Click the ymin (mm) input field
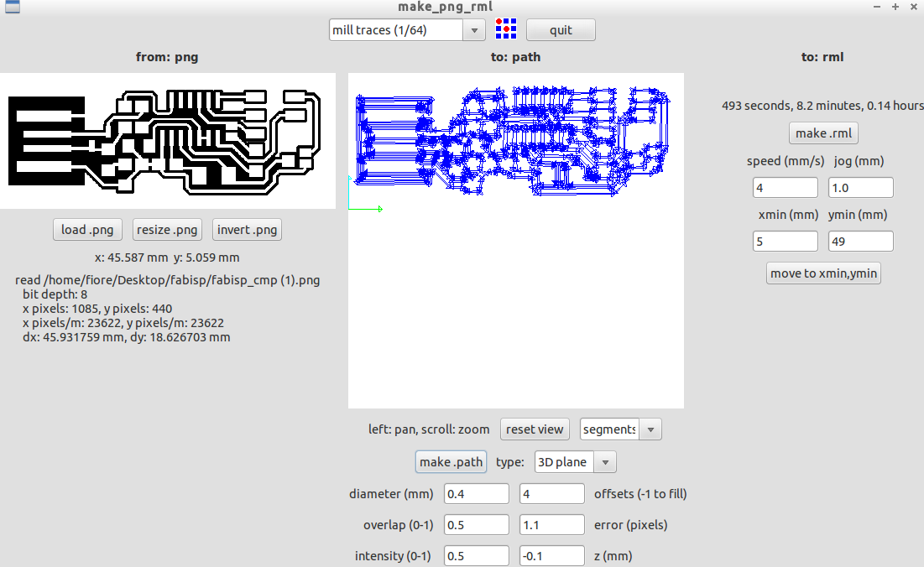924x567 pixels. click(860, 242)
